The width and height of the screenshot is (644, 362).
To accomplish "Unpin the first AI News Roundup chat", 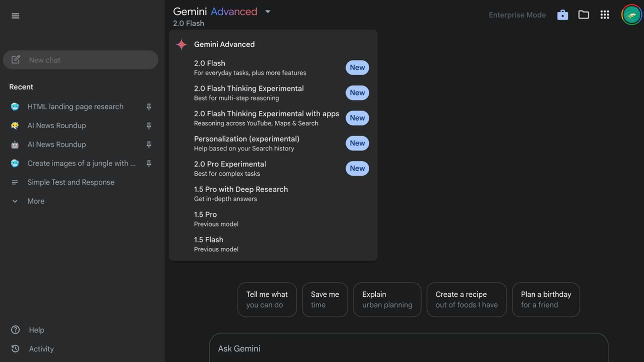I will pos(149,126).
